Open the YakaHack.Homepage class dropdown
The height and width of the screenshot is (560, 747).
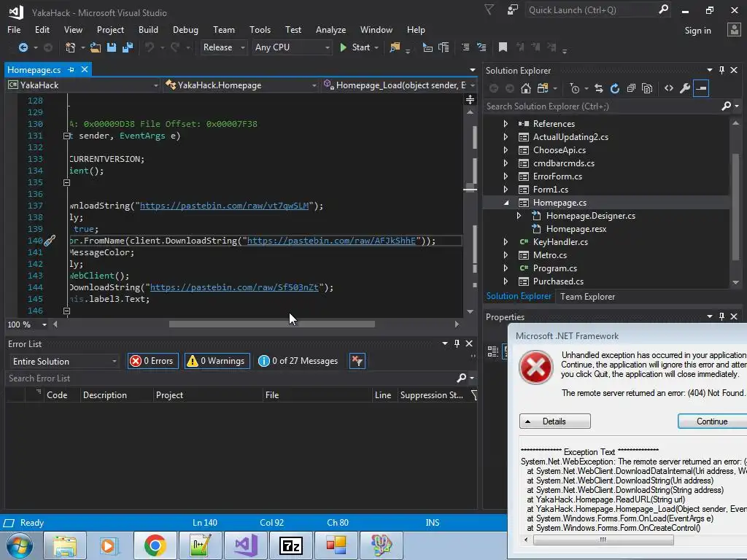(x=241, y=85)
